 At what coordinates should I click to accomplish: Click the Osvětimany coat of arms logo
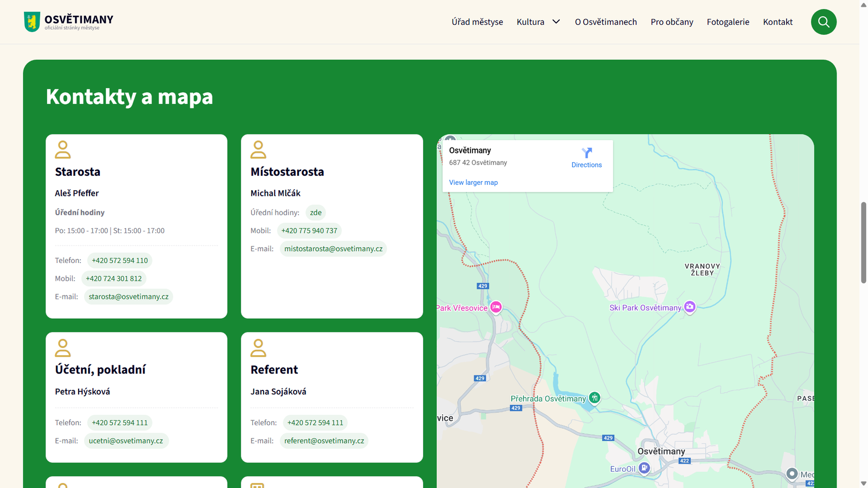tap(33, 21)
